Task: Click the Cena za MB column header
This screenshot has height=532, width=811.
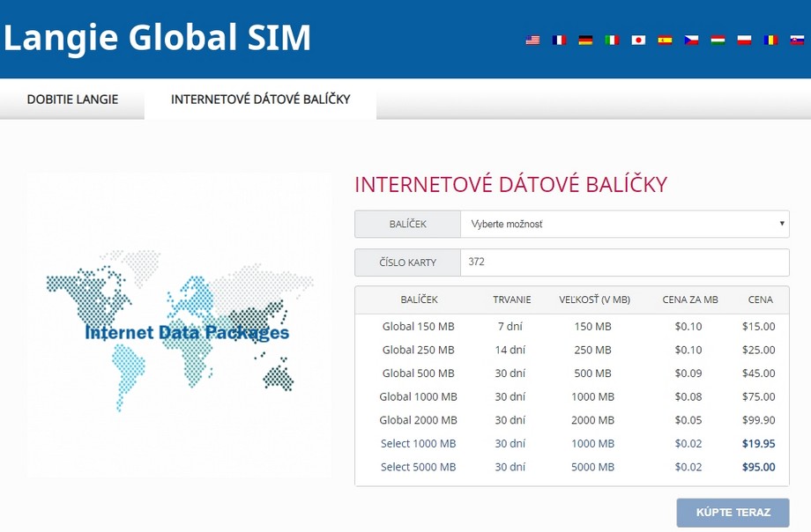Action: [x=690, y=299]
